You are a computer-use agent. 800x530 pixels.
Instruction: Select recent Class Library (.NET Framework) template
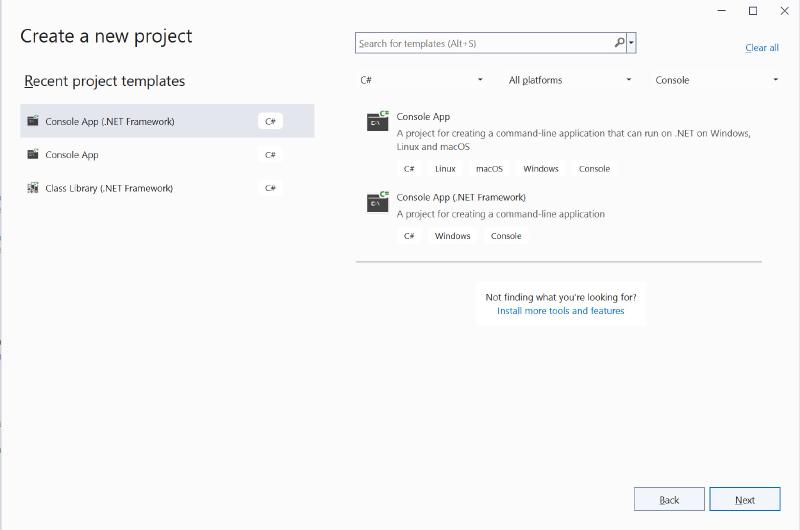pyautogui.click(x=167, y=188)
